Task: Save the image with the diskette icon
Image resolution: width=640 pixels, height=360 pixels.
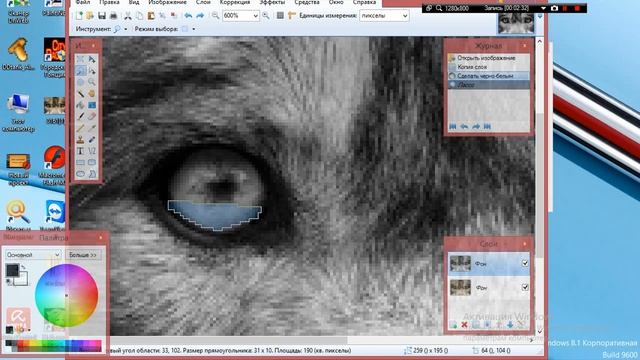Action: pyautogui.click(x=102, y=16)
